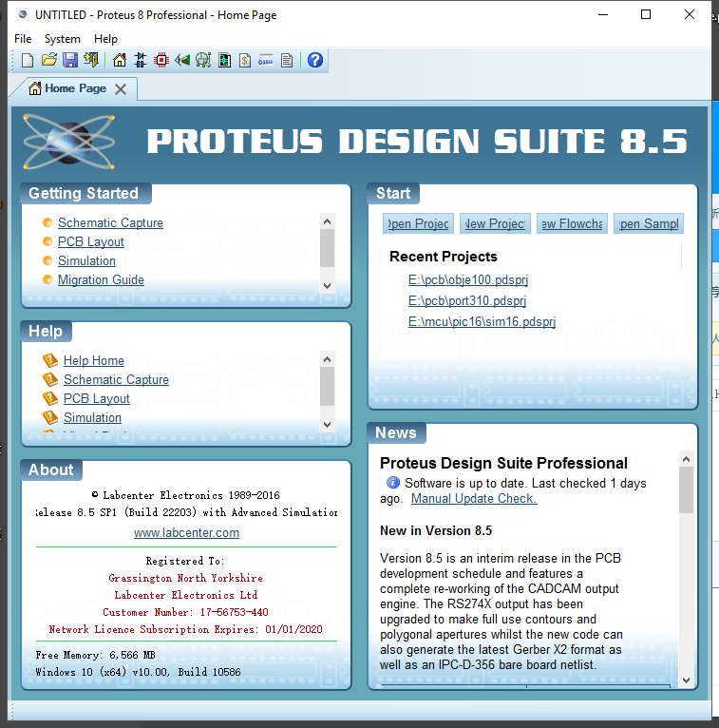The image size is (719, 728).
Task: Click the Close Project door icon
Action: [91, 60]
